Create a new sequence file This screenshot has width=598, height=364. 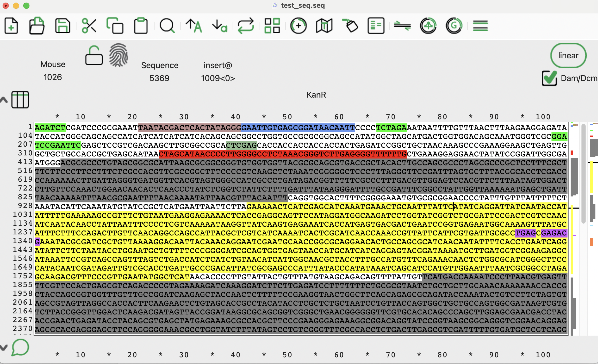point(11,26)
